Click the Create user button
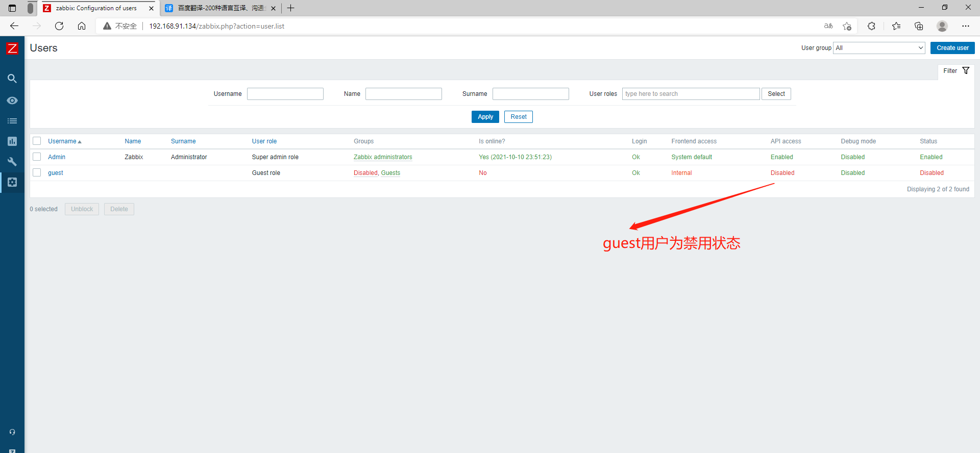The image size is (980, 453). click(x=952, y=48)
